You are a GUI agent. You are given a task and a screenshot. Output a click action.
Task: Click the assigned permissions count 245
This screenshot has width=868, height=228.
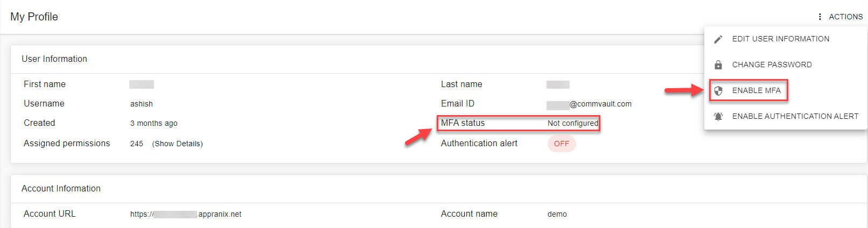[137, 144]
